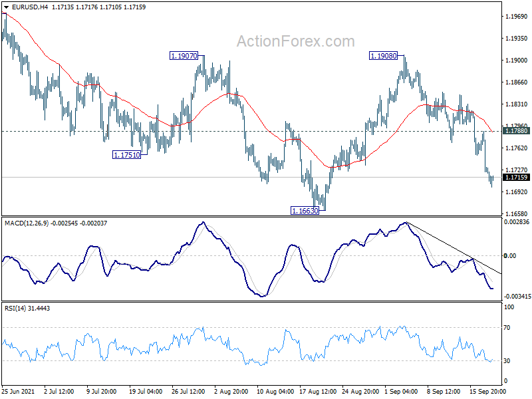The height and width of the screenshot is (399, 532).
Task: Click the 25 Jun 2021 date label
Action: pos(19,391)
